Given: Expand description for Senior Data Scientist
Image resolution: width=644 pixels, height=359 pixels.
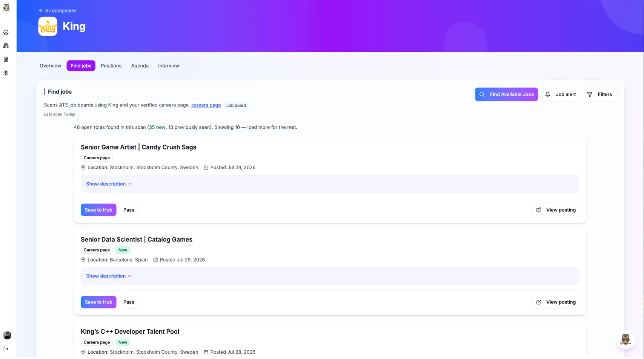Looking at the screenshot, I should tap(109, 276).
